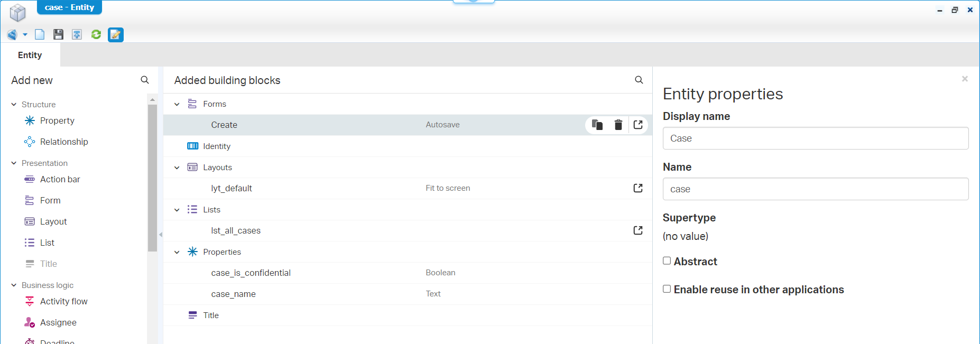Viewport: 980px width, 344px height.
Task: Click the highlighted edit notepad icon
Action: coord(116,35)
